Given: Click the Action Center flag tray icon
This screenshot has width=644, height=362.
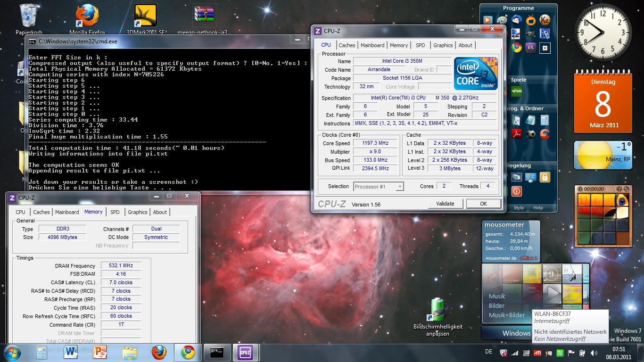Looking at the screenshot, I should click(x=570, y=353).
